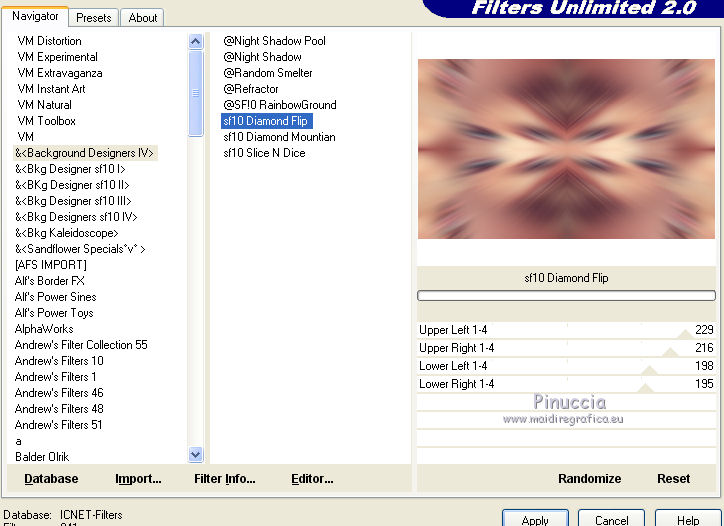Click the Upper Right value 216
Viewport: 724px width, 526px height.
click(x=704, y=348)
